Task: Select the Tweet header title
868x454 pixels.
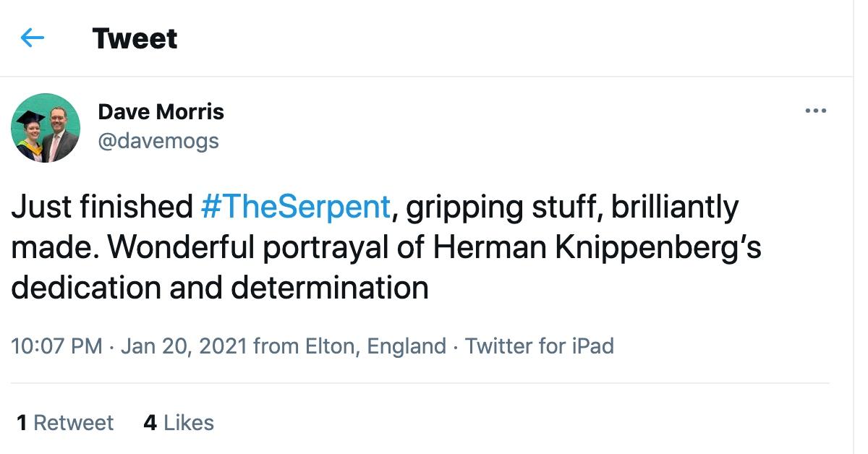Action: tap(135, 39)
